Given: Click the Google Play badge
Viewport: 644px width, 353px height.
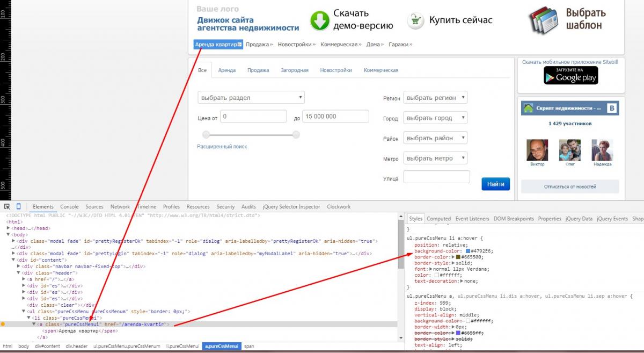Looking at the screenshot, I should click(x=570, y=75).
